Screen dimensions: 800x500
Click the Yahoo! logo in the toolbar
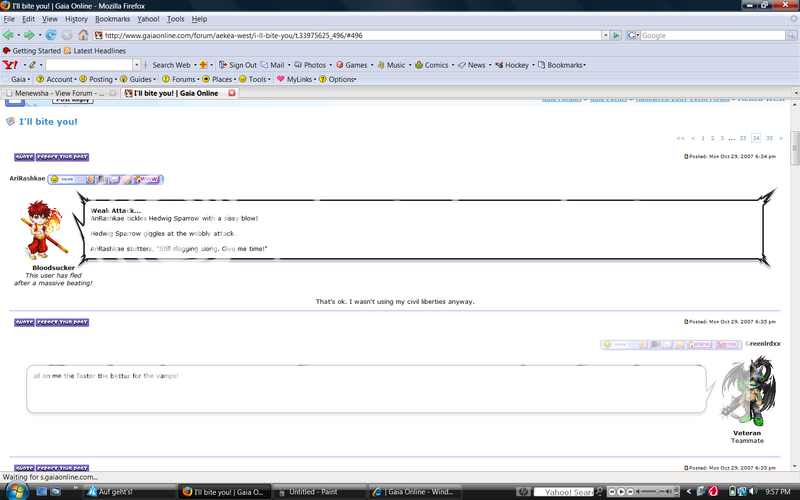point(10,65)
